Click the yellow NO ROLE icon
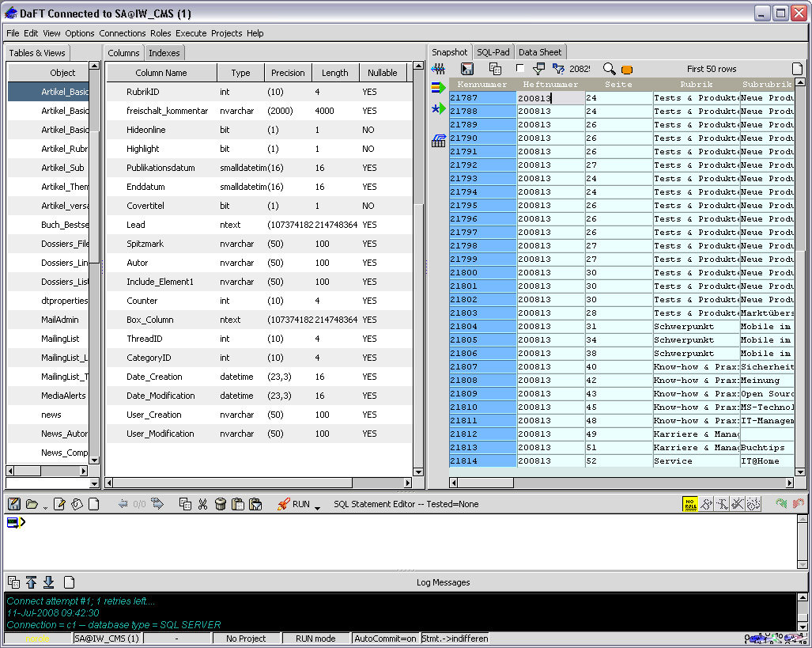The height and width of the screenshot is (648, 812). [689, 504]
